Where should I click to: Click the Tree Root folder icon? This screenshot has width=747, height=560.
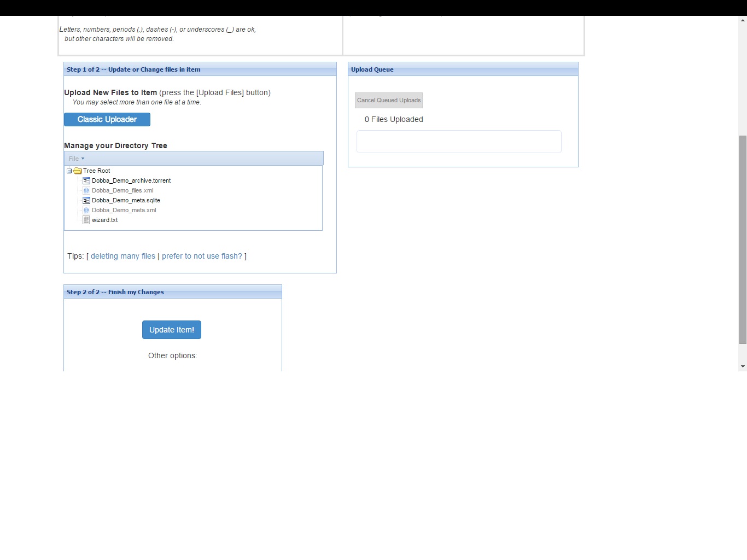(x=78, y=171)
